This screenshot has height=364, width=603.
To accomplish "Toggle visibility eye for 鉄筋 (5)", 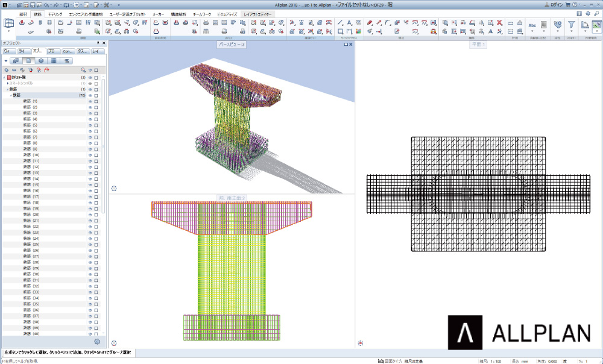I will coord(90,125).
